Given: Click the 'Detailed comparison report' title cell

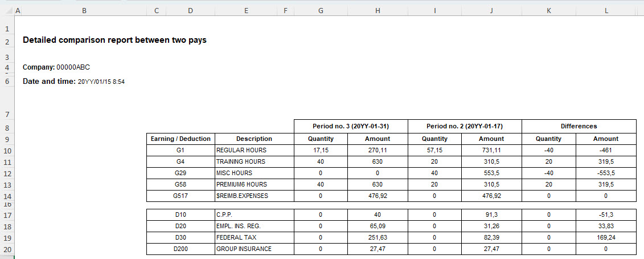Looking at the screenshot, I should pyautogui.click(x=114, y=41).
